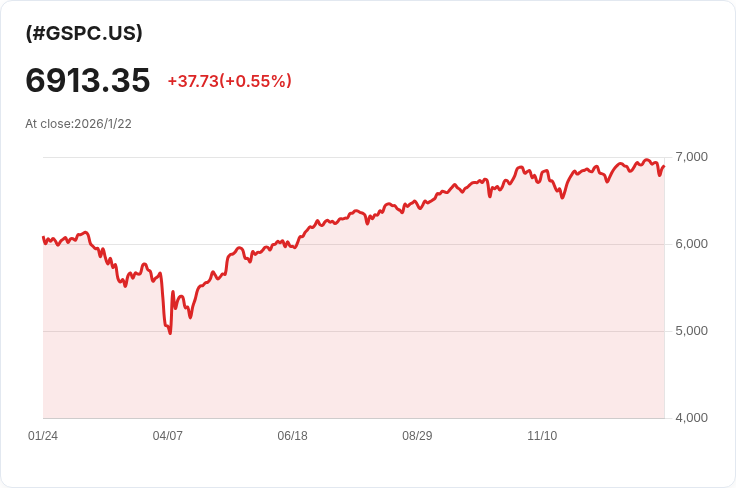Screen dimensions: 736x488
Task: Select the 6,000 y-axis label
Action: coord(691,244)
